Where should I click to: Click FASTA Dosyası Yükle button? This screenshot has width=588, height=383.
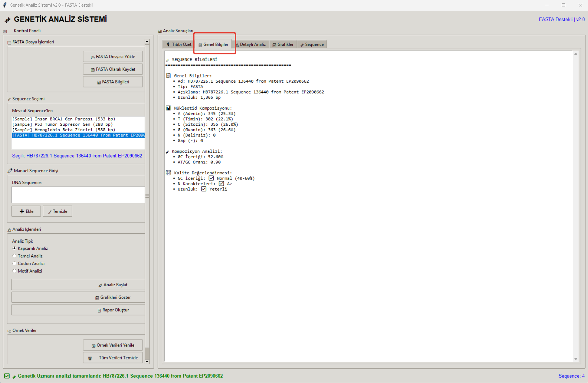coord(113,57)
